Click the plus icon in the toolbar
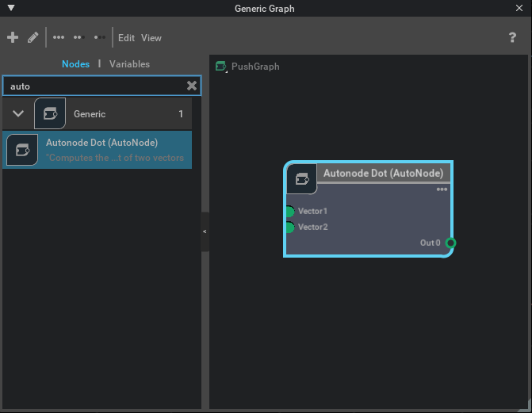 pyautogui.click(x=13, y=37)
